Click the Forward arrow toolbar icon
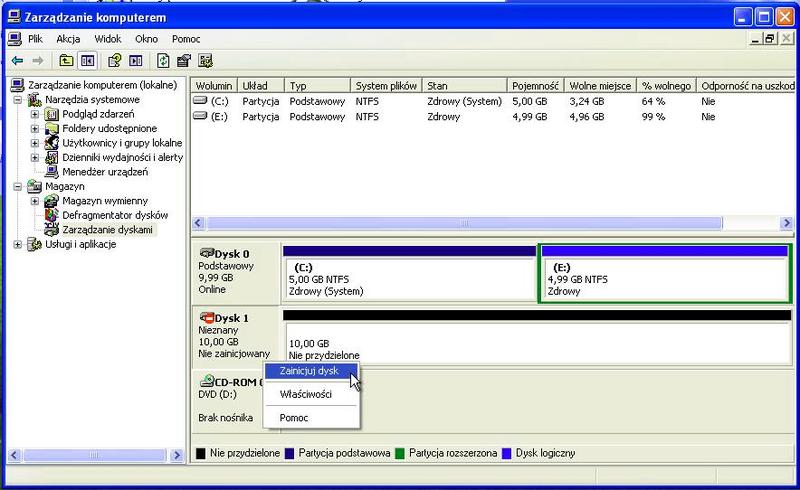This screenshot has width=800, height=490. coord(38,61)
